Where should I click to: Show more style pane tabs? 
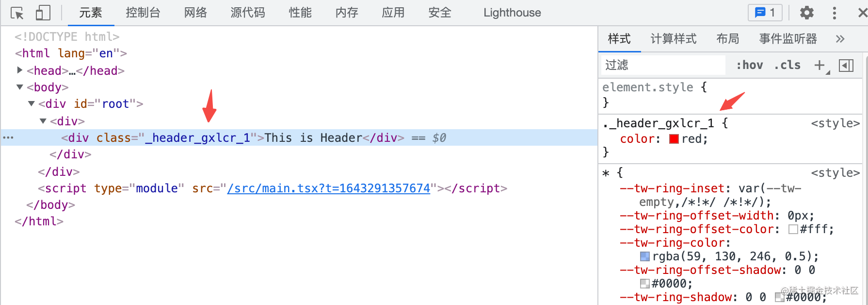point(840,39)
